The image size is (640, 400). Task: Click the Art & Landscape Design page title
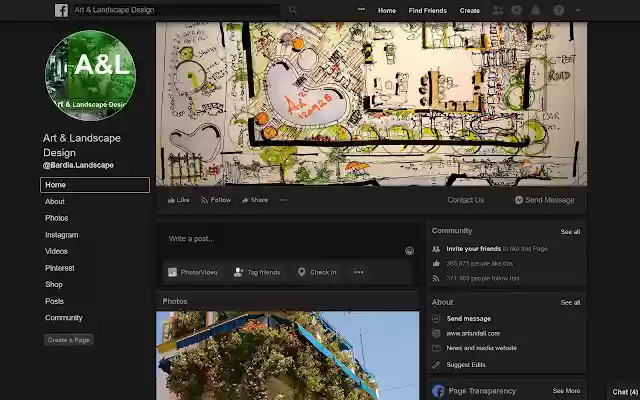coord(82,145)
